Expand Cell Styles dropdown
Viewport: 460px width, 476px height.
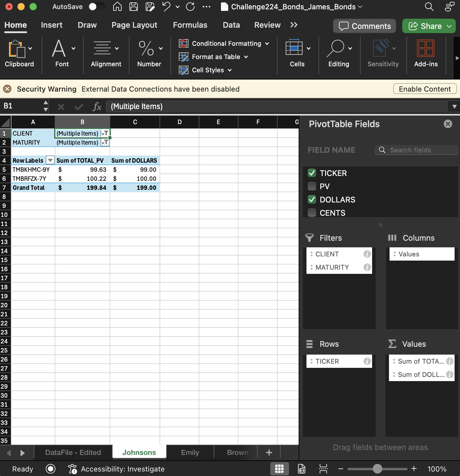pos(230,70)
